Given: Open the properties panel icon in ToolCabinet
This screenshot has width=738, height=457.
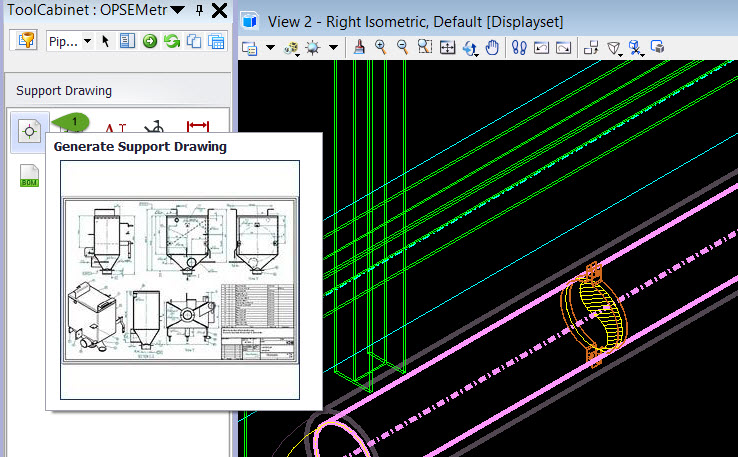Looking at the screenshot, I should 127,41.
